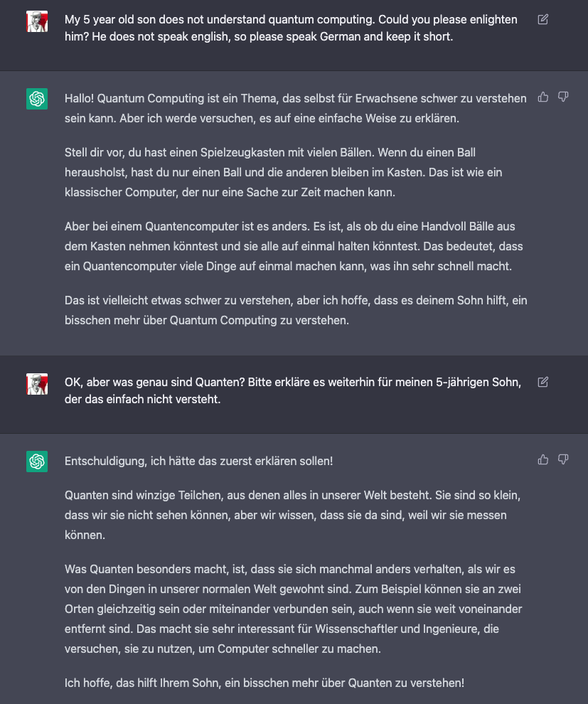The height and width of the screenshot is (704, 588).
Task: Click the user avatar beside the German question
Action: (37, 384)
